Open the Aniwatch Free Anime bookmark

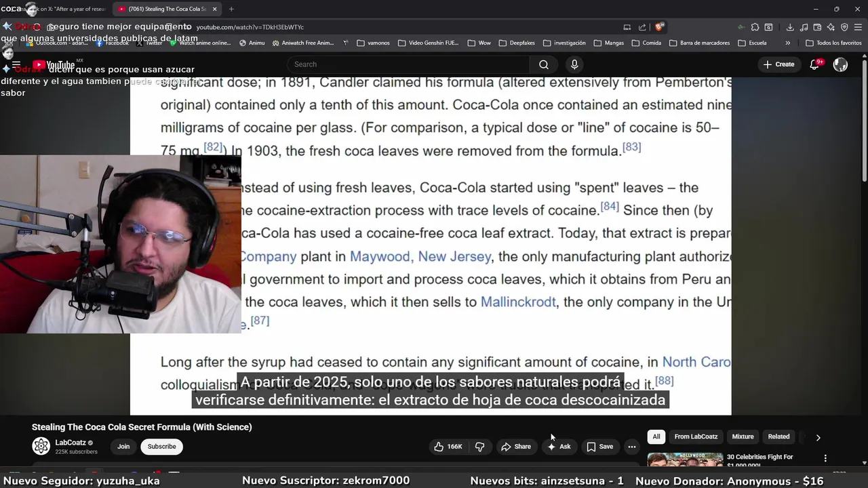pos(303,43)
